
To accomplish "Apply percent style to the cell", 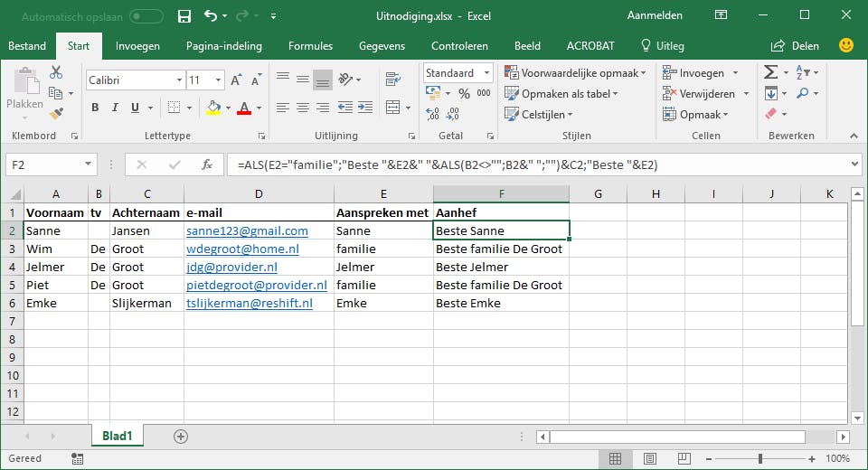I will click(463, 94).
